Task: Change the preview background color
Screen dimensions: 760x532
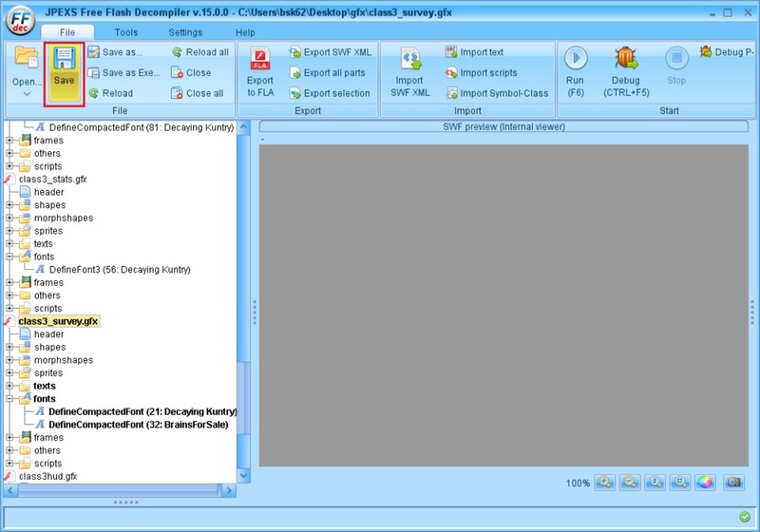Action: tap(705, 482)
